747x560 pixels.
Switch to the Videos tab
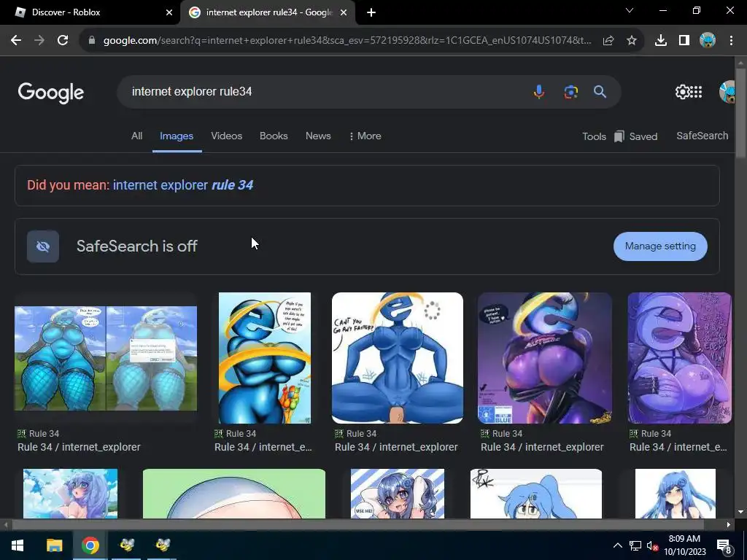[227, 136]
